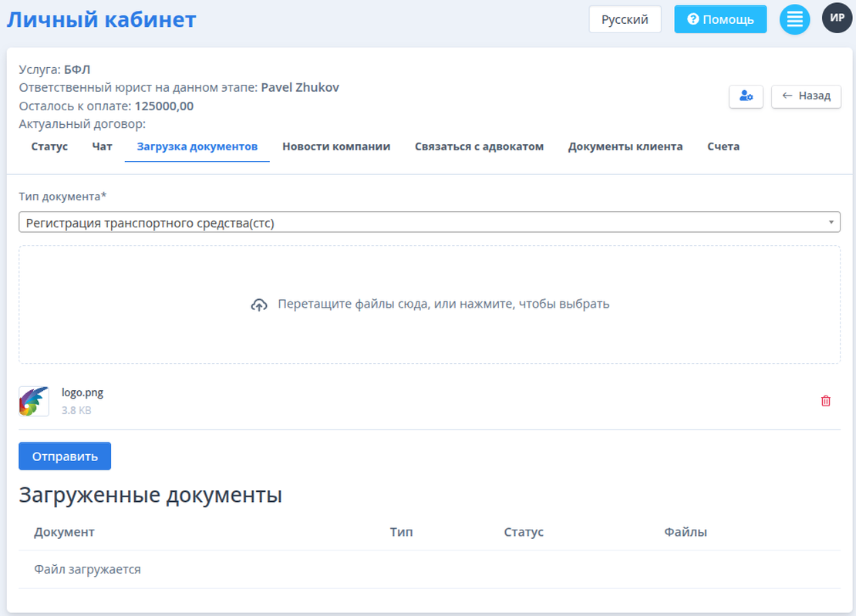Viewport: 856px width, 616px height.
Task: Open the hamburger menu icon
Action: (x=794, y=19)
